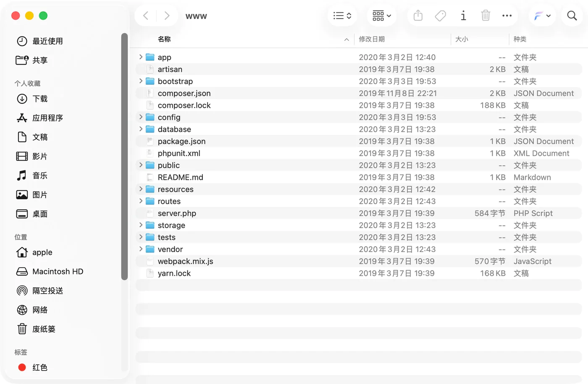Open Macintosh HD in the sidebar
588x384 pixels.
pyautogui.click(x=50, y=271)
